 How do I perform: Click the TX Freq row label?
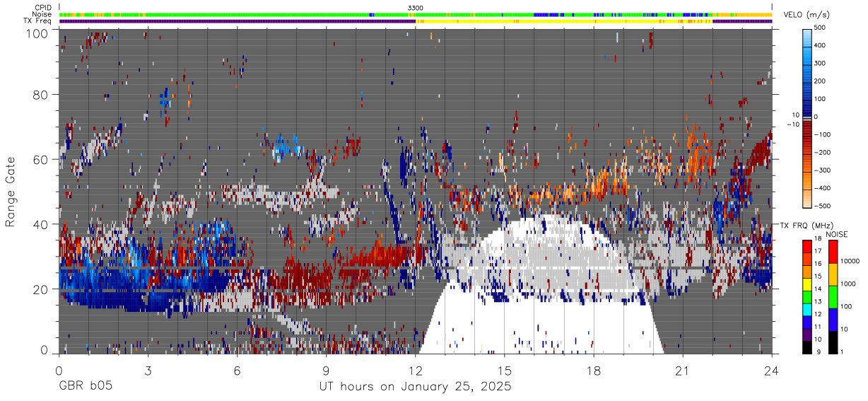[x=38, y=21]
